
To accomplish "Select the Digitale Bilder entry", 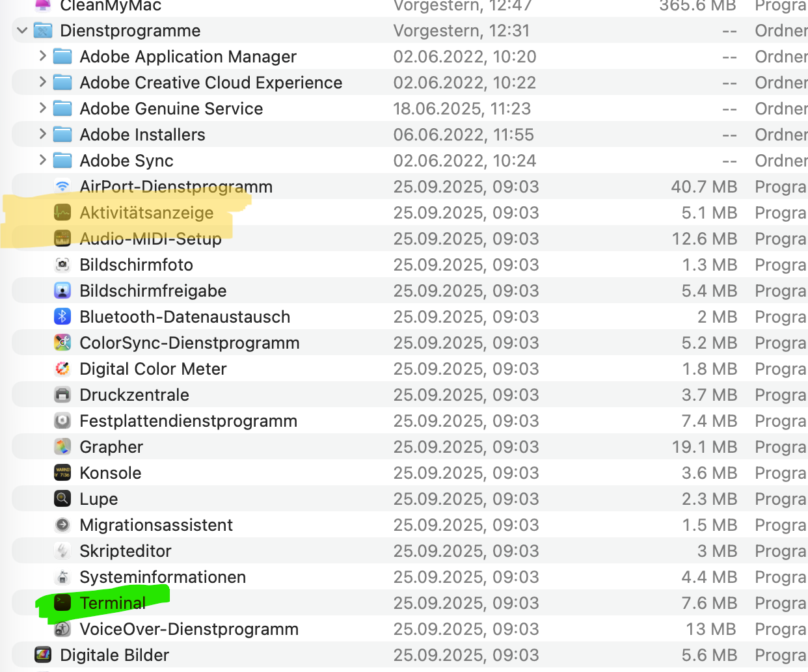I will (x=114, y=655).
